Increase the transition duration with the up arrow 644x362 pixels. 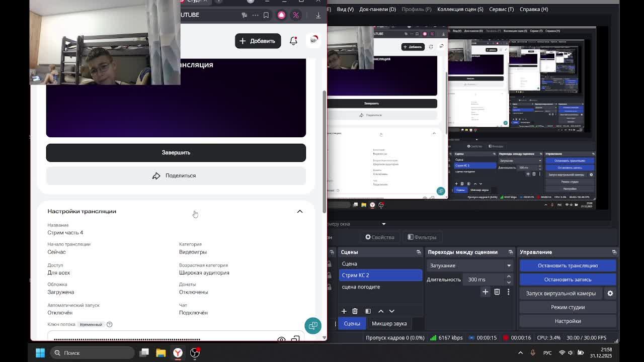(509, 277)
